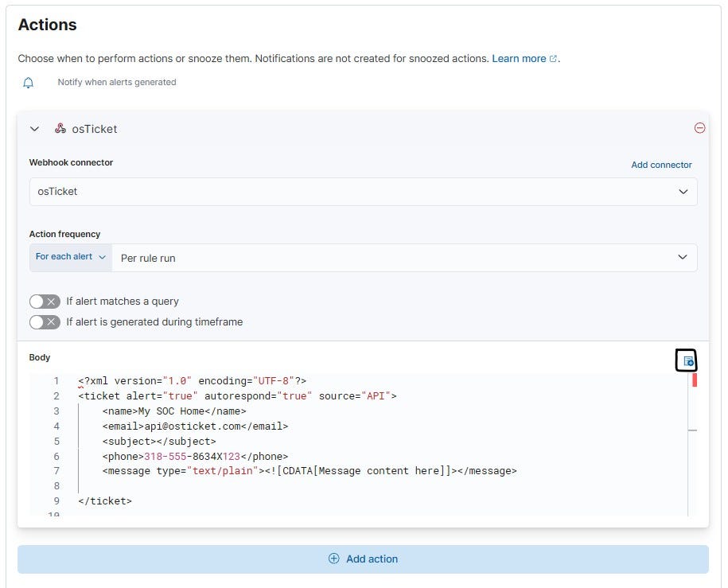Open the Learn more link
The width and height of the screenshot is (728, 588).
pos(519,59)
